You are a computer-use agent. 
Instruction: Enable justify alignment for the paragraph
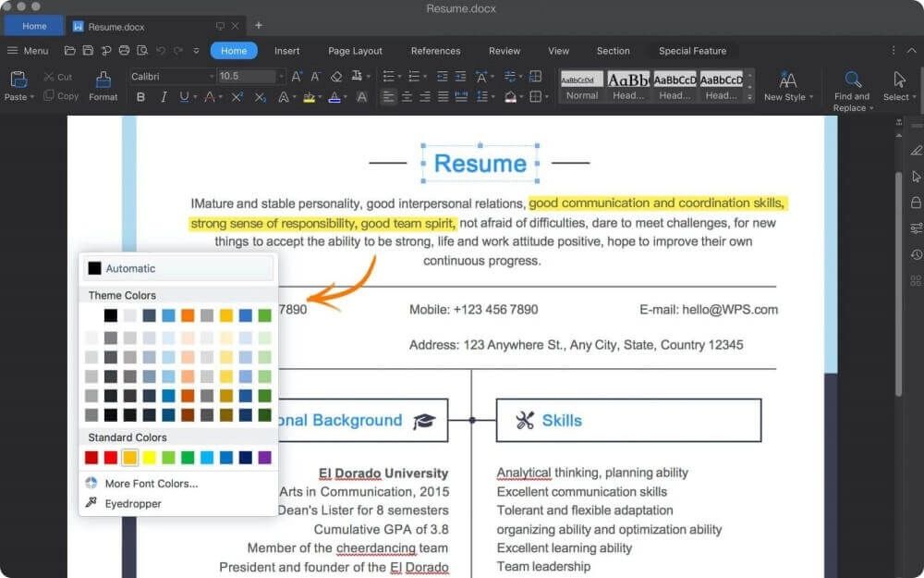point(443,97)
